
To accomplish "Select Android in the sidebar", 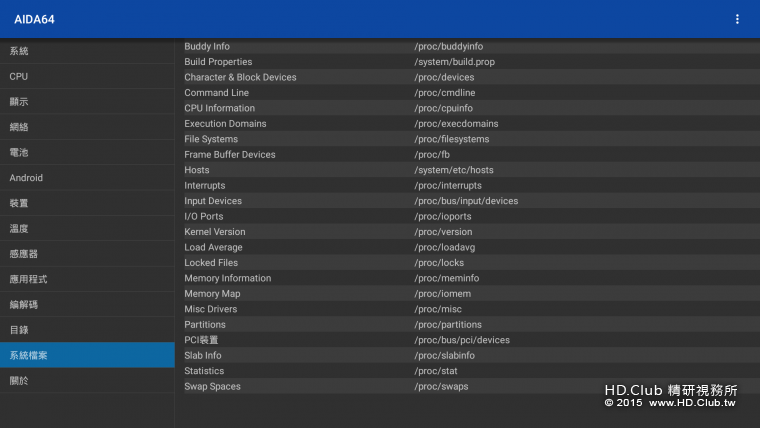I will tap(26, 178).
